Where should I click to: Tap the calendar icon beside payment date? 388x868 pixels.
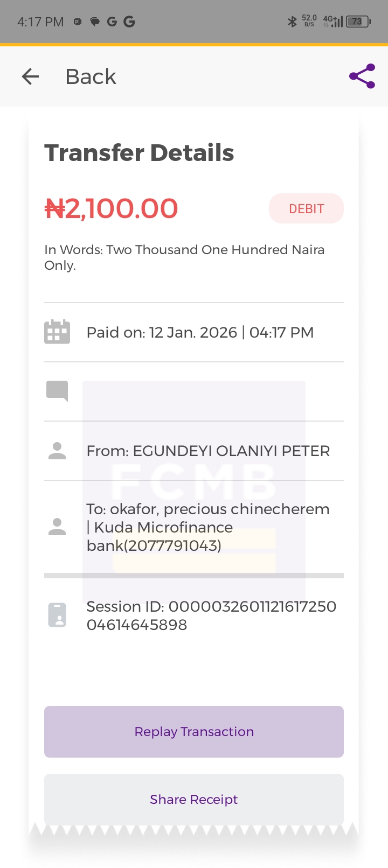click(x=57, y=332)
